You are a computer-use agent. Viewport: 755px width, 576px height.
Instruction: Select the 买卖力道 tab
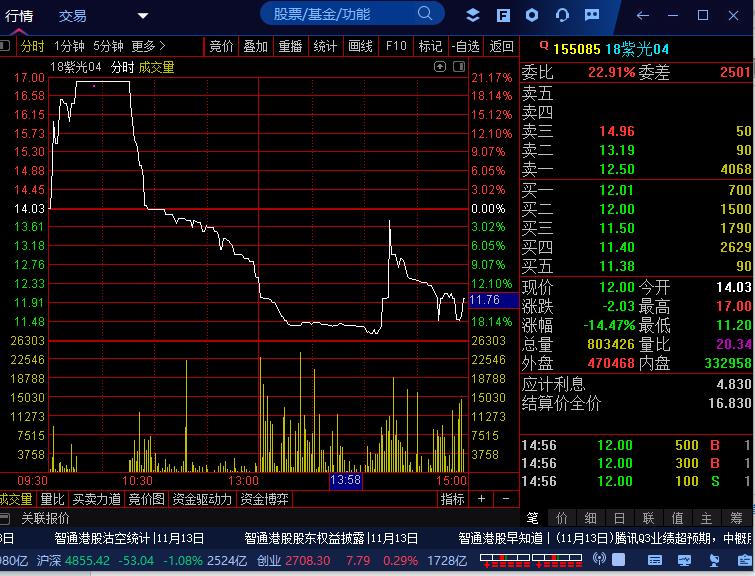[x=96, y=499]
